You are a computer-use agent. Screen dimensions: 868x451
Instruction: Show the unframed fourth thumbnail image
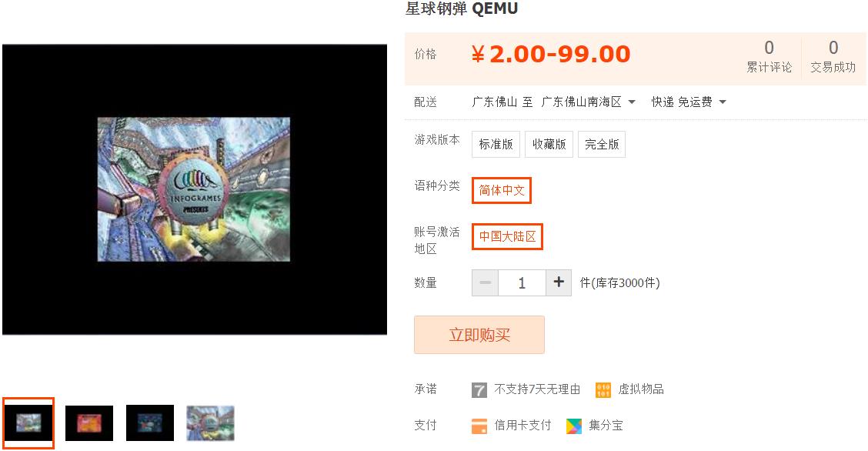click(x=210, y=423)
